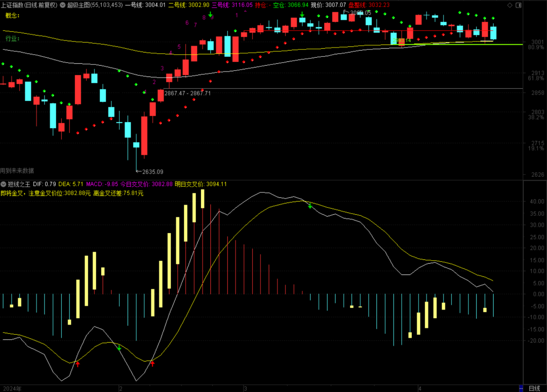Viewport: 547px width, 392px height.
Task: Click the 80.9% retracement axis label
Action: coord(536,47)
